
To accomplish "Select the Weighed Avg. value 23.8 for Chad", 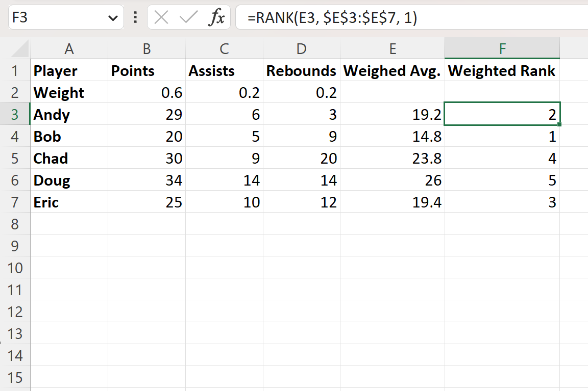I will click(393, 158).
